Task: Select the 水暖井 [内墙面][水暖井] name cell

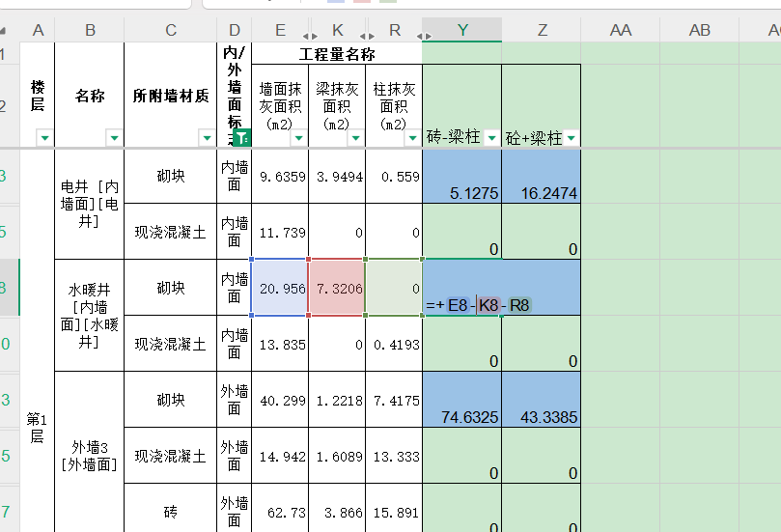Action: pyautogui.click(x=89, y=316)
